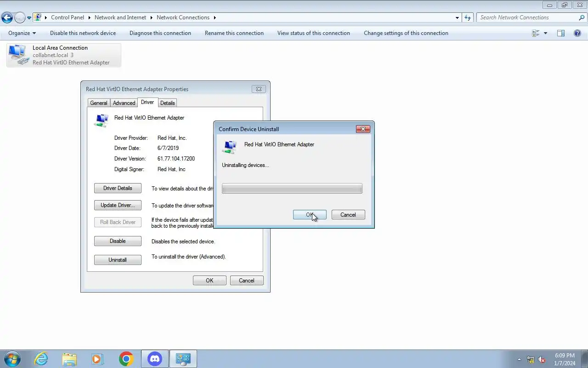Click Cancel in the Properties dialog
This screenshot has width=588, height=368.
246,281
